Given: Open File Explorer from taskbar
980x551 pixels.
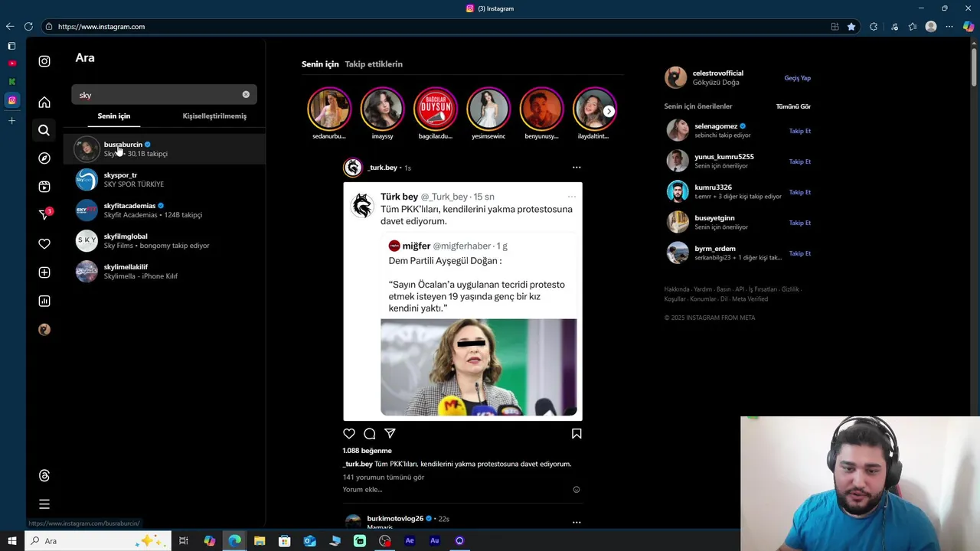Looking at the screenshot, I should point(260,541).
